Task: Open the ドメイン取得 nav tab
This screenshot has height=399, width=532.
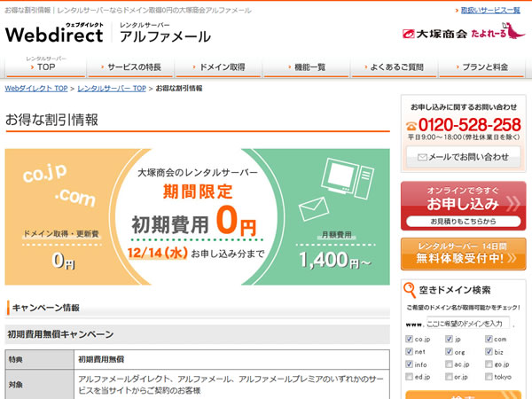Action: (218, 66)
